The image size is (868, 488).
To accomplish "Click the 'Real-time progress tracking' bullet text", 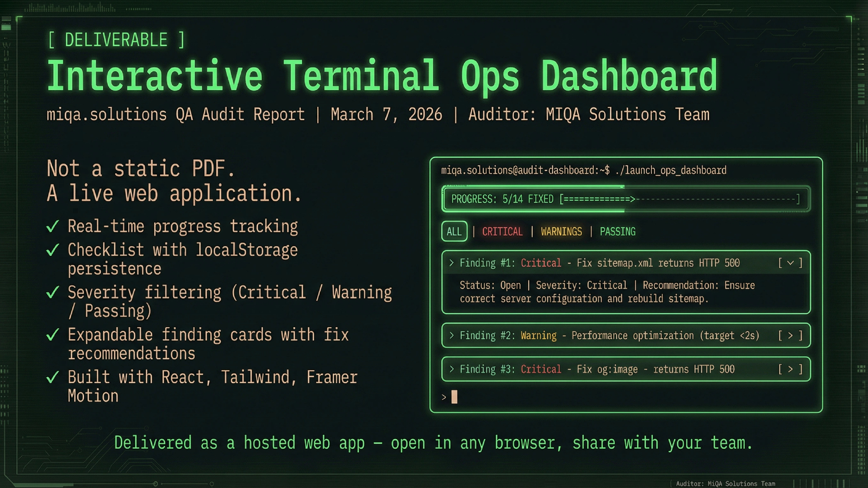I will coord(183,226).
